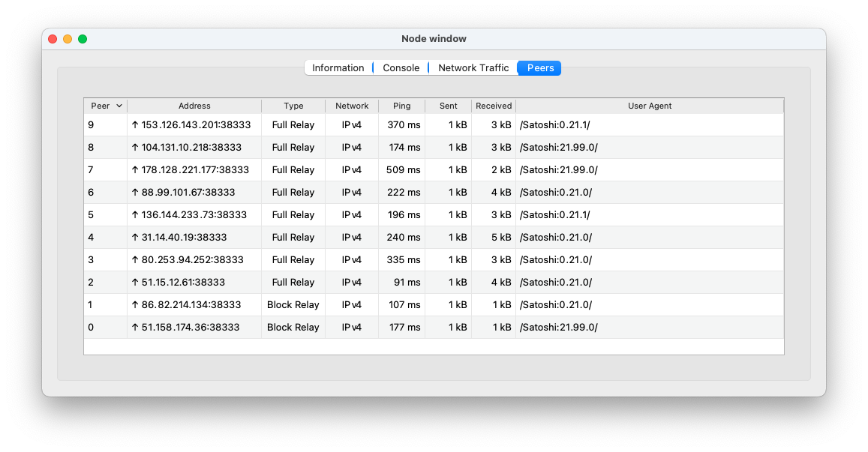Screen dimensions: 868x452
Task: Sort peers by Address column header
Action: pos(194,106)
